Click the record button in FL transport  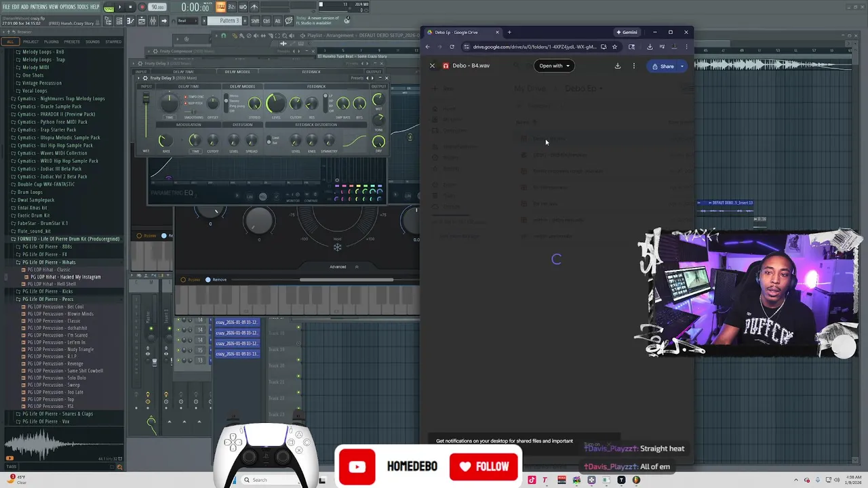(x=142, y=7)
